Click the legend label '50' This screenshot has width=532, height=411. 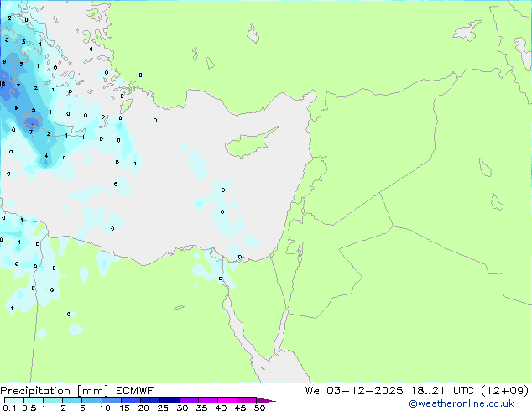coord(259,408)
